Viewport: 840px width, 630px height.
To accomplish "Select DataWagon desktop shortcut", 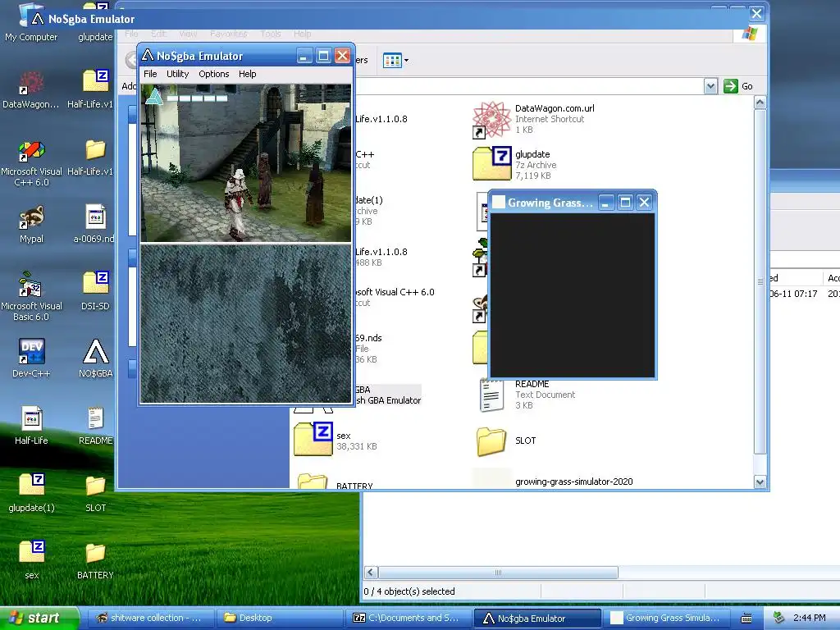I will point(31,90).
